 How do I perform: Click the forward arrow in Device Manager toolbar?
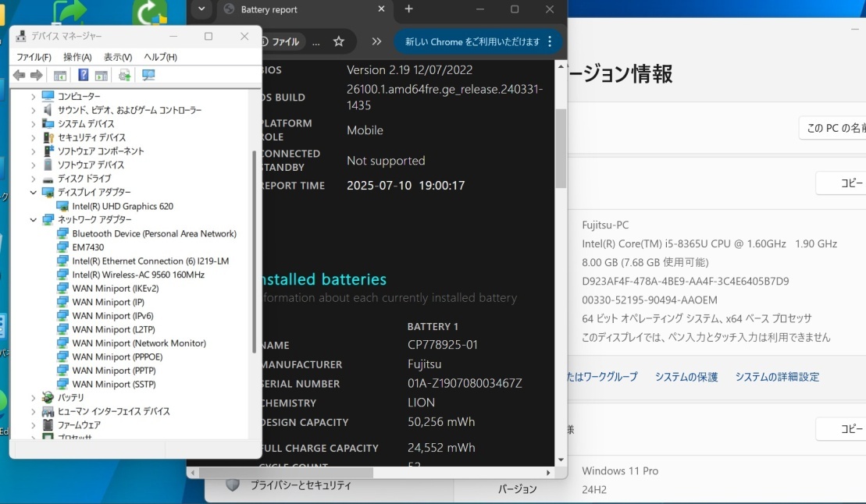click(37, 75)
